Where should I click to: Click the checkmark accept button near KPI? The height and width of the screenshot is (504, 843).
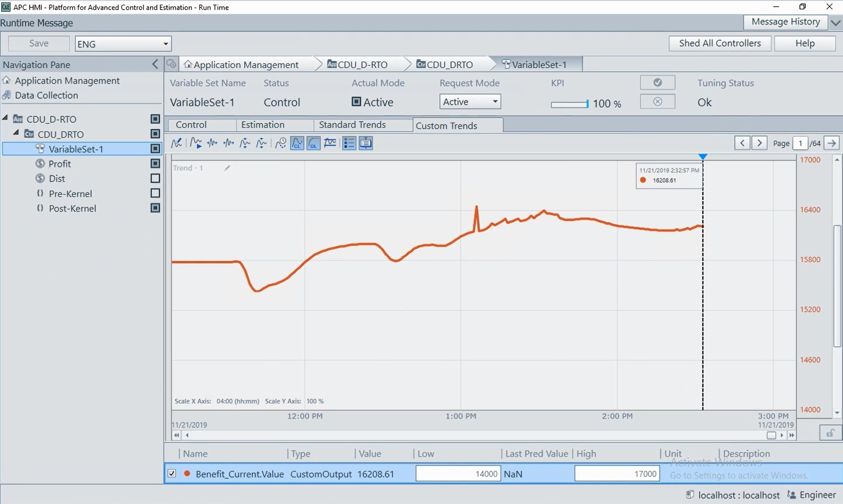658,83
